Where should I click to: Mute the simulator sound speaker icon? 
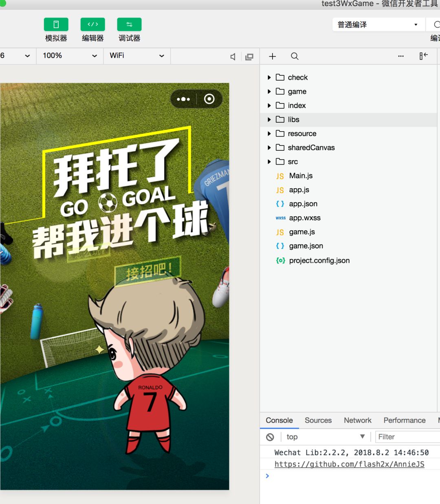tap(233, 57)
